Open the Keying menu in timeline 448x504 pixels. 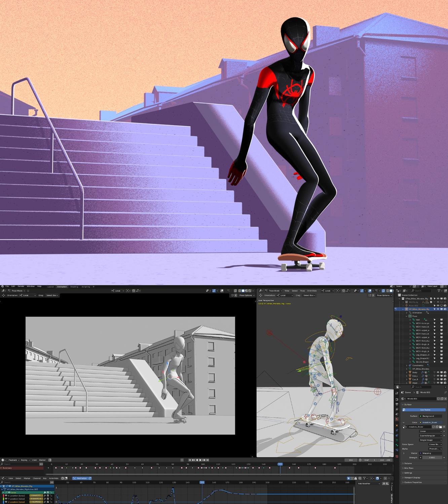click(x=25, y=460)
